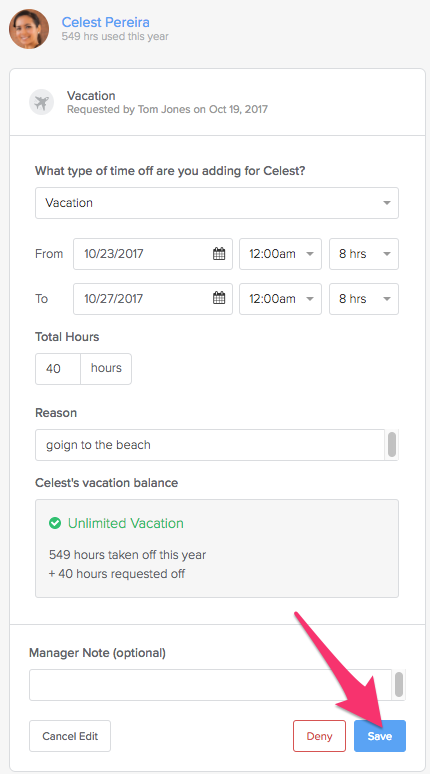The image size is (430, 774).
Task: Click the Celest Pereira profile avatar
Action: 29,29
